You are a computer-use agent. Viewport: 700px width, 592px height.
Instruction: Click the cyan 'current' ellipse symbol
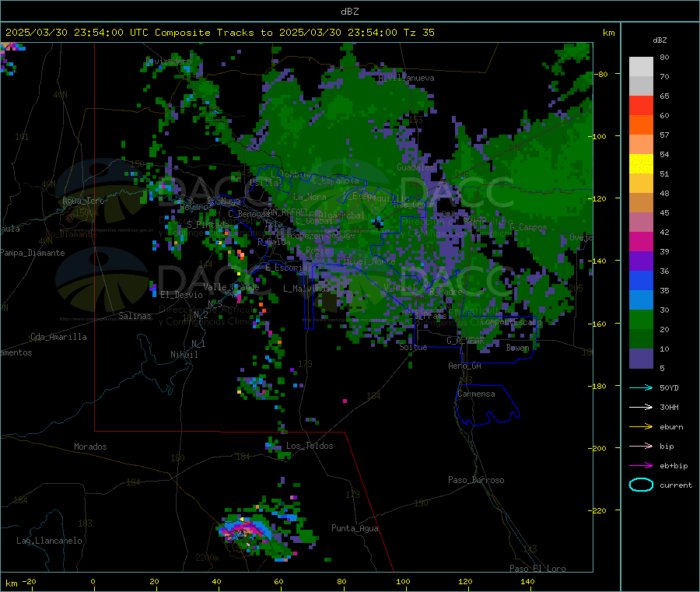(641, 485)
